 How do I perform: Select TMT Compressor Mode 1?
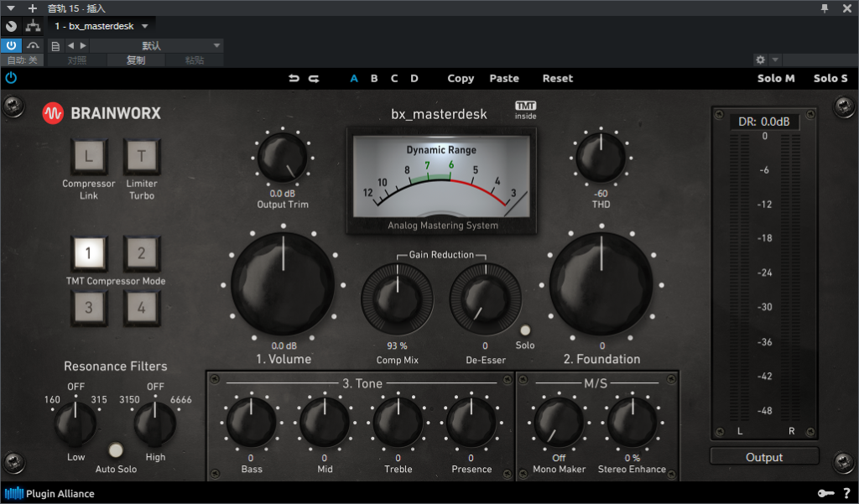pos(89,253)
